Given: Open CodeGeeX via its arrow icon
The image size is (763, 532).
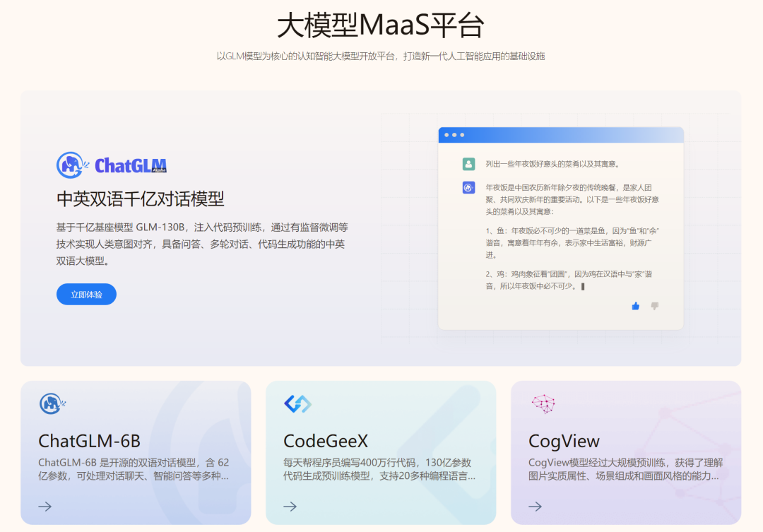Looking at the screenshot, I should pos(290,507).
